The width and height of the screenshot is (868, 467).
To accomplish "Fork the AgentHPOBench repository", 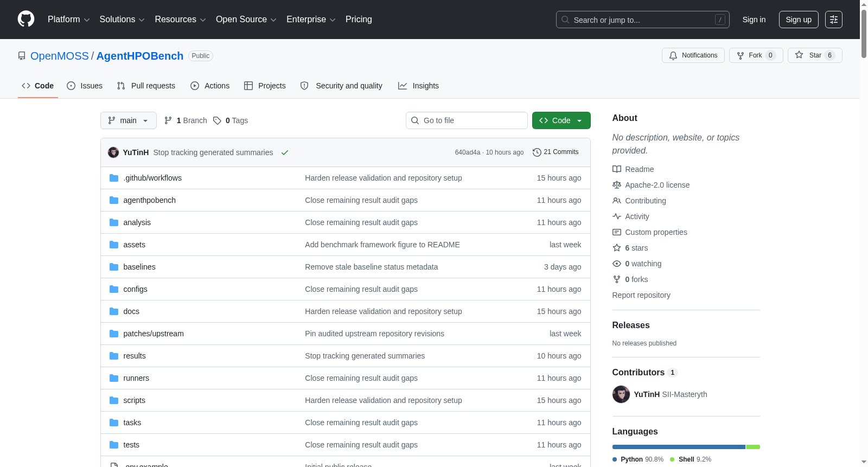I will [x=756, y=55].
